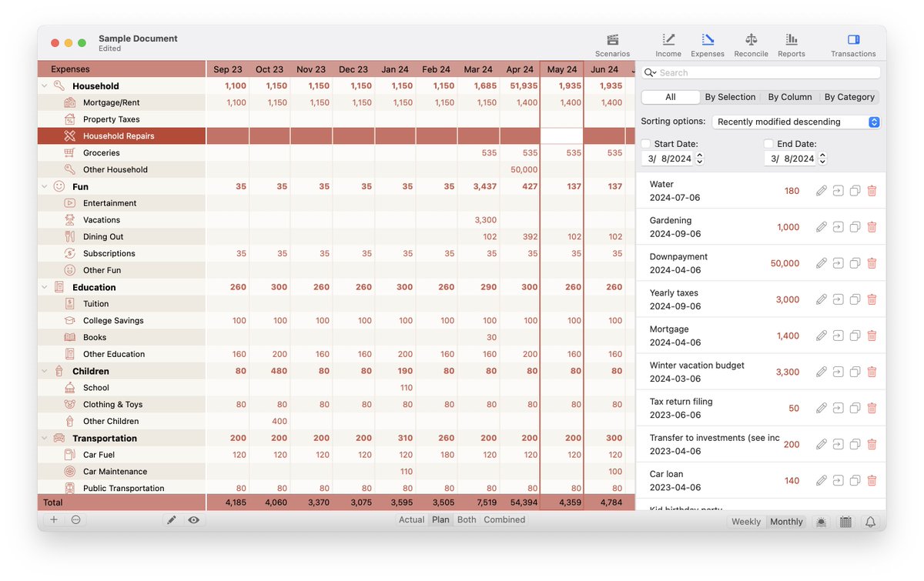Delete the Downpayment transaction with the trash icon

[872, 263]
